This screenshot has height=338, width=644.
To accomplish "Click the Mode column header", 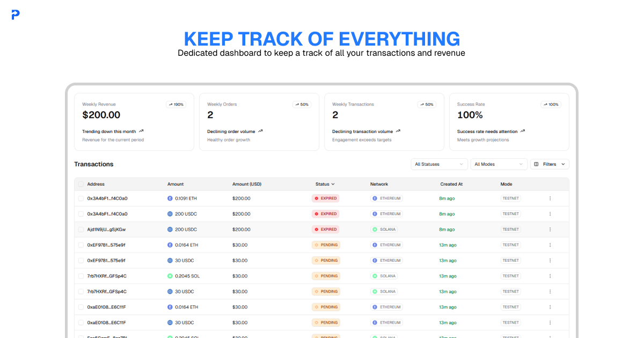I will pyautogui.click(x=507, y=184).
